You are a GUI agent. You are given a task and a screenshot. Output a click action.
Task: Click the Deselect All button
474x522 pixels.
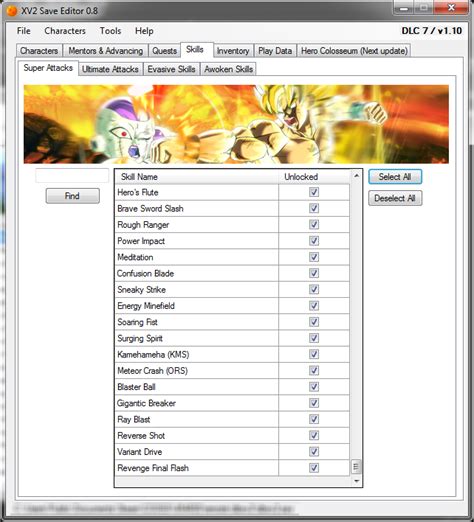point(395,198)
